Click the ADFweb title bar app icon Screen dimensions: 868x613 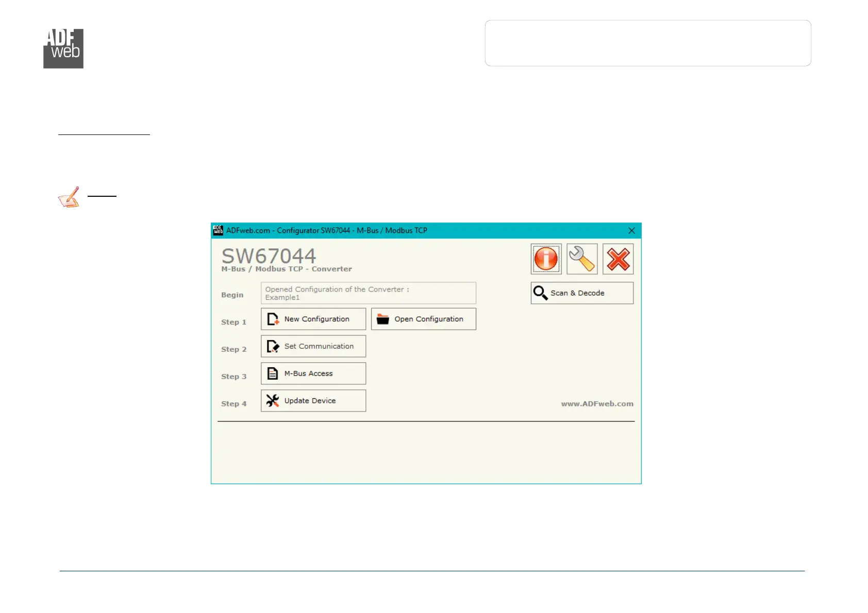pos(219,230)
